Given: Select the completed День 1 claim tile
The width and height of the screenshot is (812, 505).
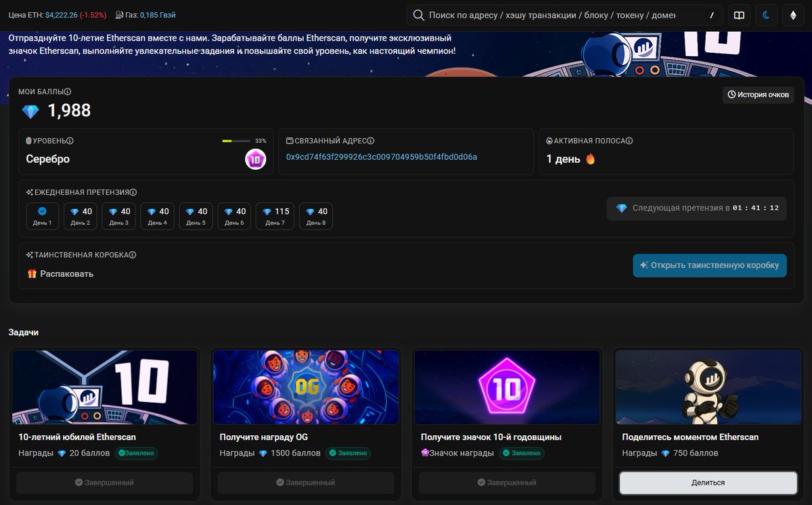Looking at the screenshot, I should point(43,216).
